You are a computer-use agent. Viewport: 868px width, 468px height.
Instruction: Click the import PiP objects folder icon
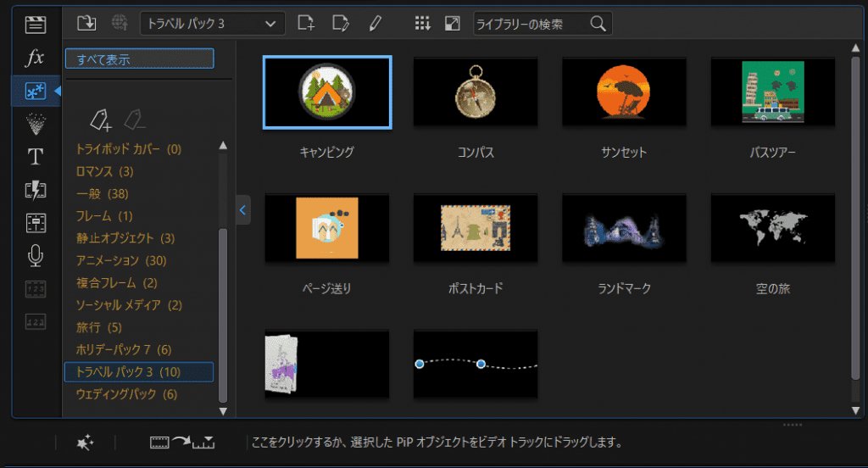[x=86, y=23]
